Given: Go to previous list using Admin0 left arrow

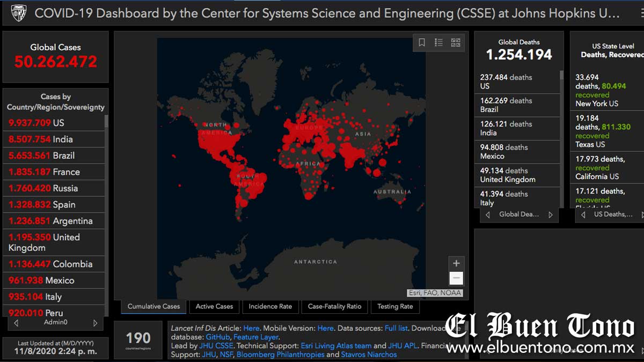Looking at the screenshot, I should (x=16, y=323).
